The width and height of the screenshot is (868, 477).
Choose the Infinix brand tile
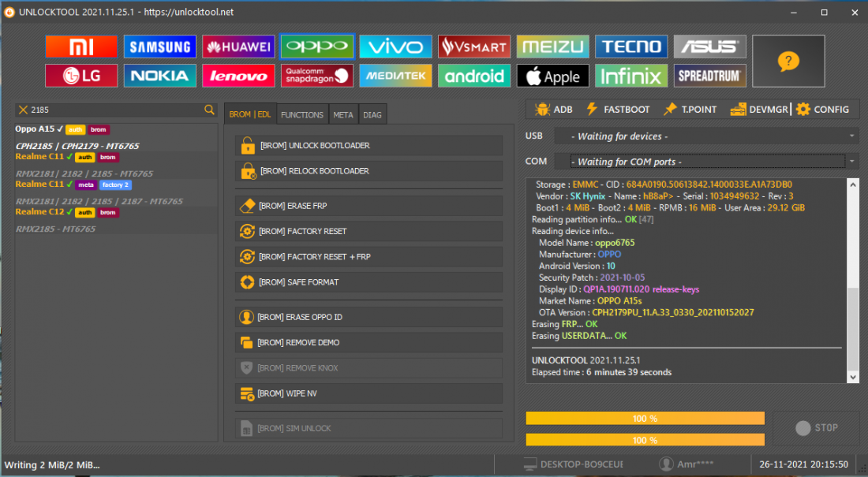coord(631,76)
